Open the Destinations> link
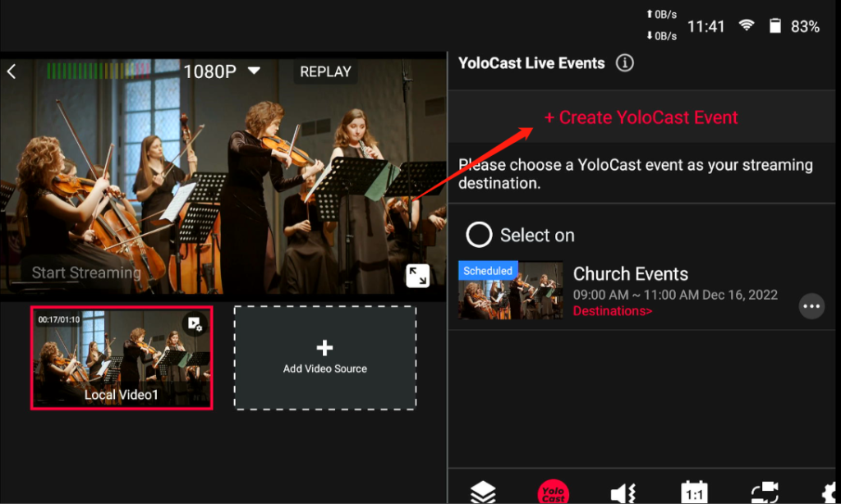Screen dimensions: 841x504 click(x=613, y=311)
